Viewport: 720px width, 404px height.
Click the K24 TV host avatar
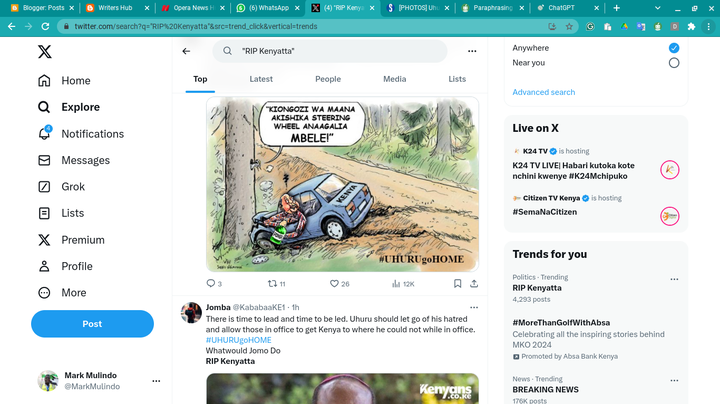tap(669, 170)
